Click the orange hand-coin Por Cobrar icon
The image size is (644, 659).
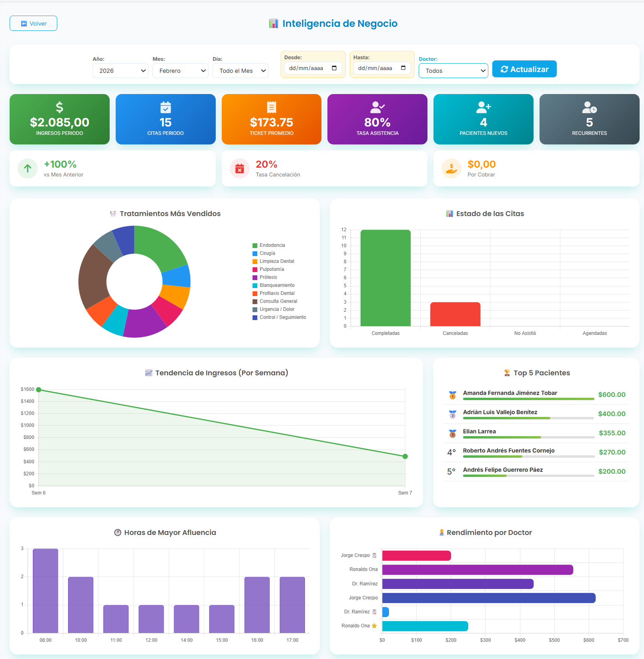pos(451,169)
